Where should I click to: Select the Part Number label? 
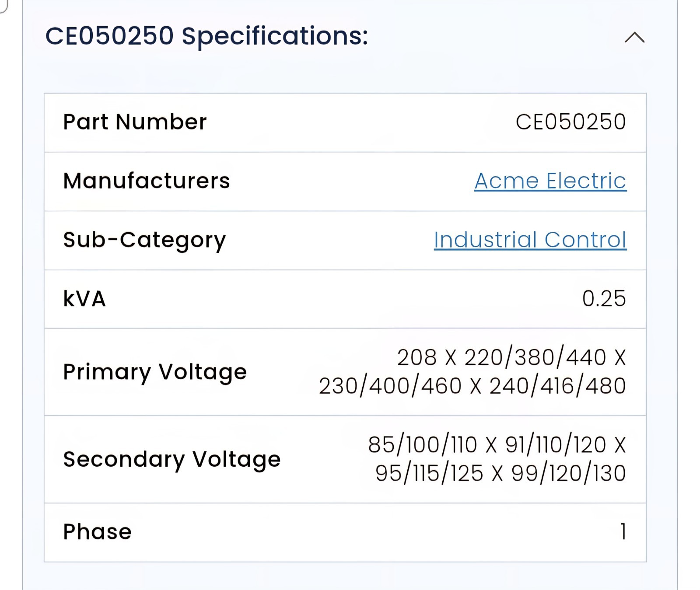(135, 122)
